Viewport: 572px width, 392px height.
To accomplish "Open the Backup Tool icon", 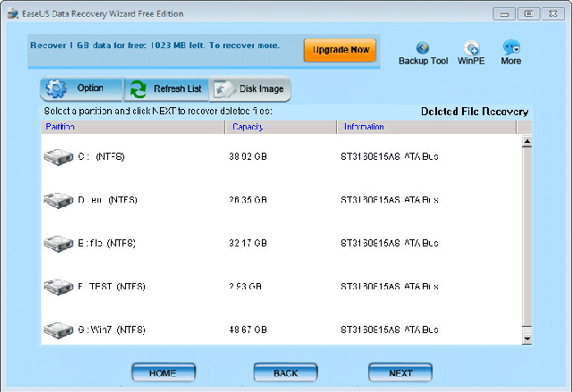I will click(423, 48).
